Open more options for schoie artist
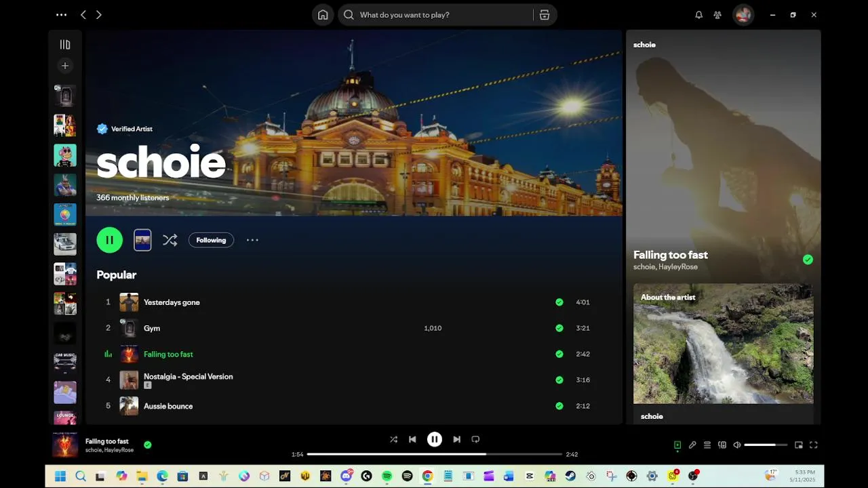 point(252,240)
